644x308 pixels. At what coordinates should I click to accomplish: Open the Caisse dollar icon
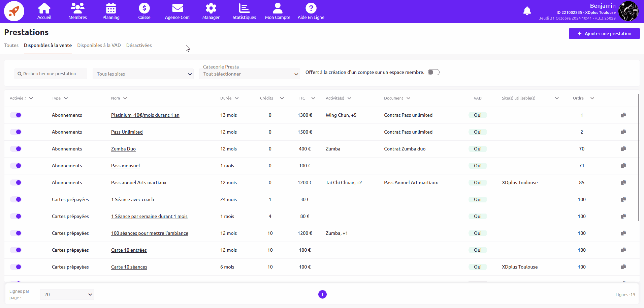tap(144, 8)
